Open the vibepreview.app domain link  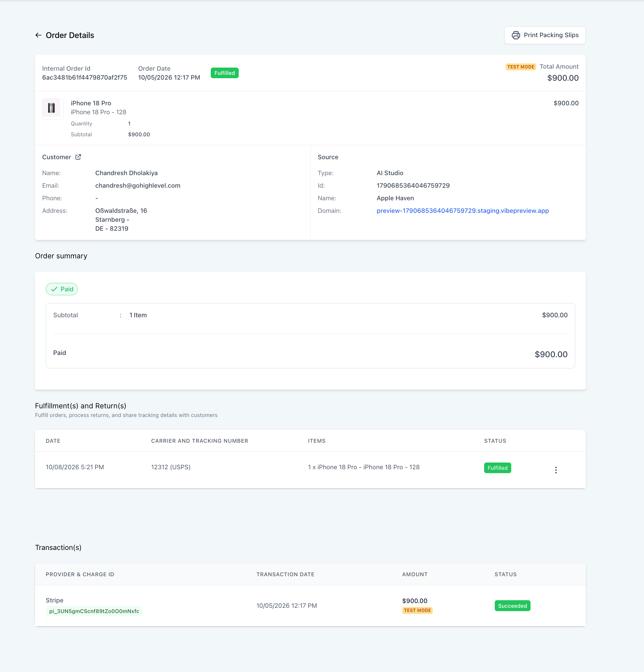click(463, 211)
